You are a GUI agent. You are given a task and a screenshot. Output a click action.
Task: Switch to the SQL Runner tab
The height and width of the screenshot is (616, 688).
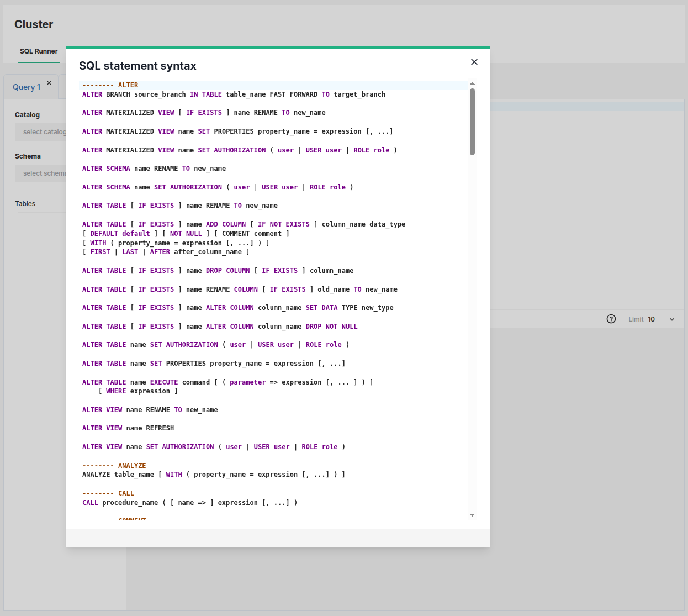tap(39, 51)
